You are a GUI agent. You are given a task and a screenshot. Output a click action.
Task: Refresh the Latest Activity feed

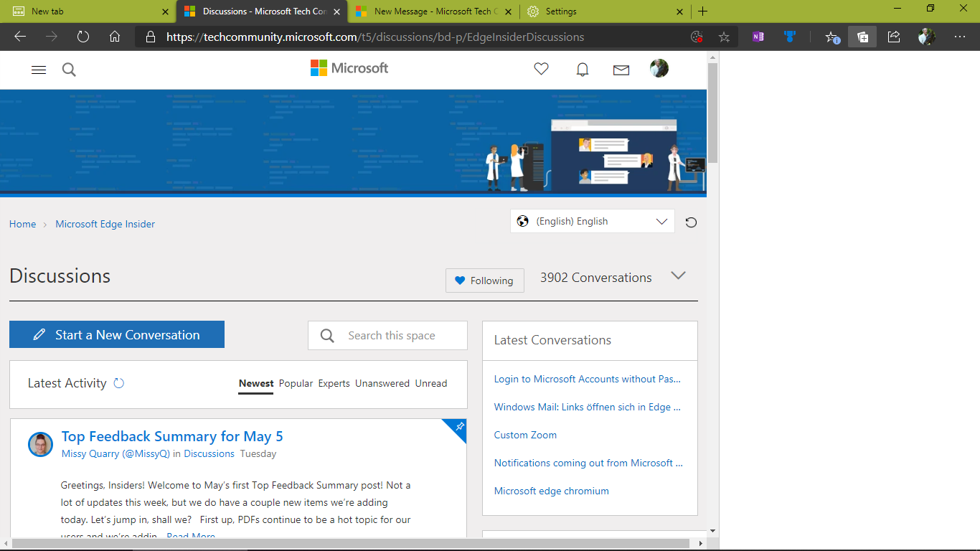[119, 383]
